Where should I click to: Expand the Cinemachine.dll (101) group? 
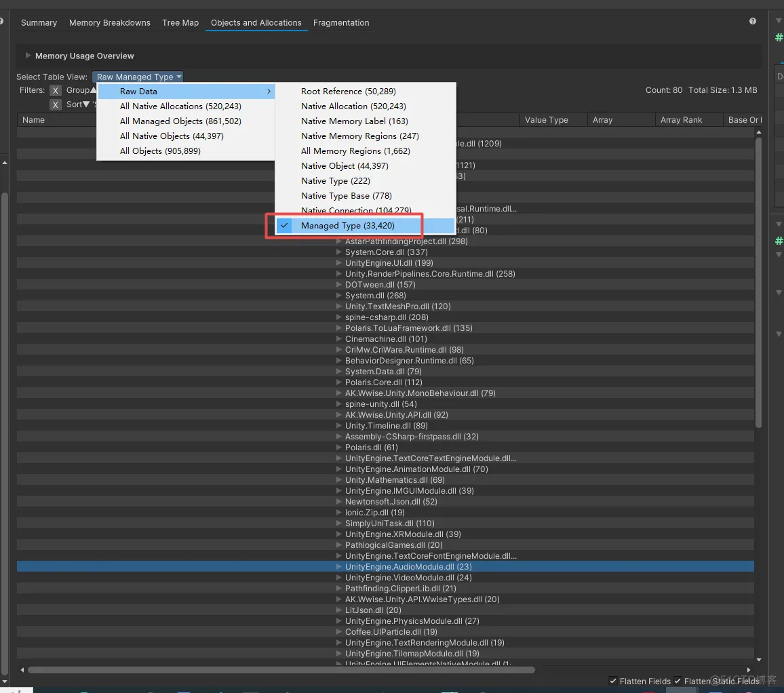339,339
